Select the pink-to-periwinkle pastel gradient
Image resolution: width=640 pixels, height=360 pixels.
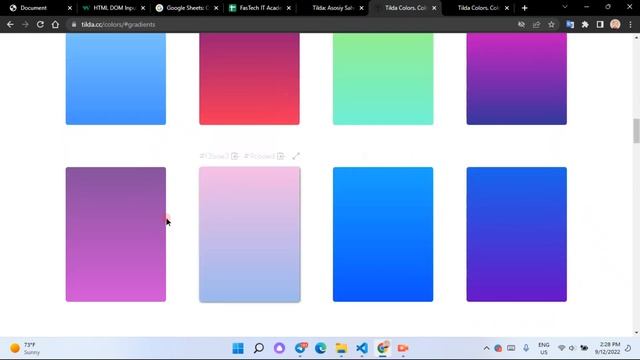point(250,235)
